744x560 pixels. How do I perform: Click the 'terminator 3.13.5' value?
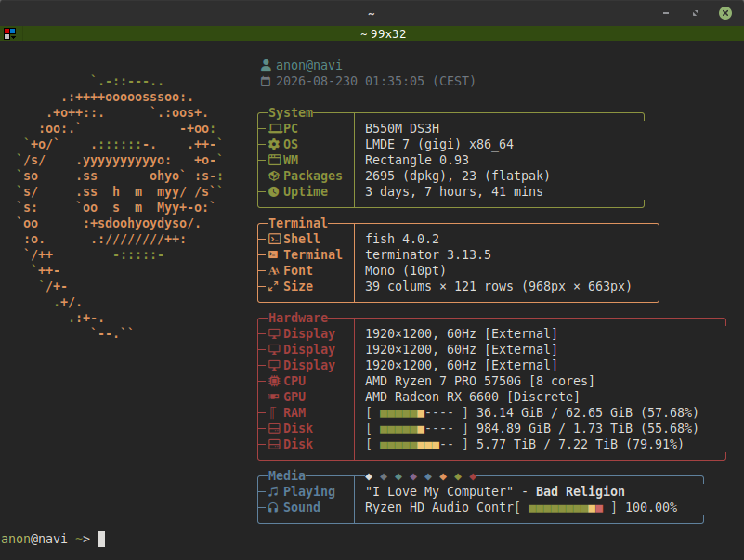pyautogui.click(x=428, y=254)
